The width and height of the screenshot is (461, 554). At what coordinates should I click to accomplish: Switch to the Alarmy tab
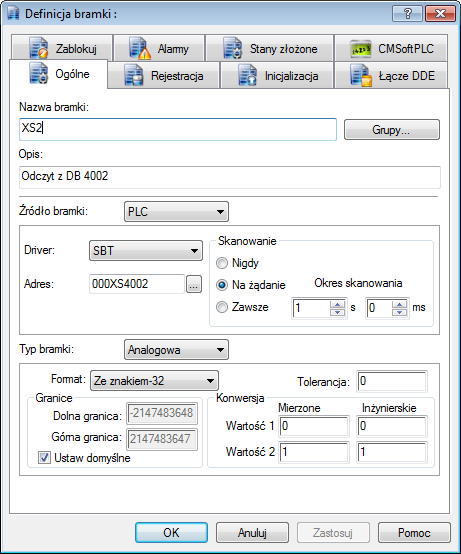tap(159, 47)
